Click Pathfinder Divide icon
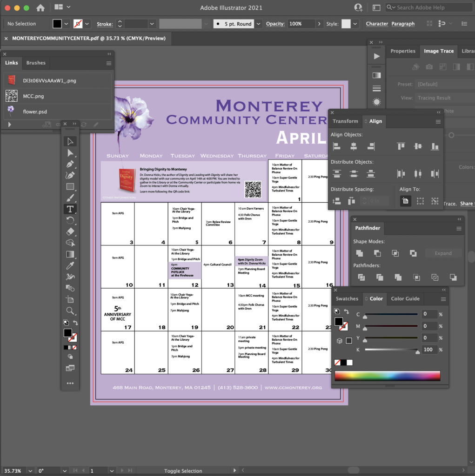The width and height of the screenshot is (475, 476). 361,277
